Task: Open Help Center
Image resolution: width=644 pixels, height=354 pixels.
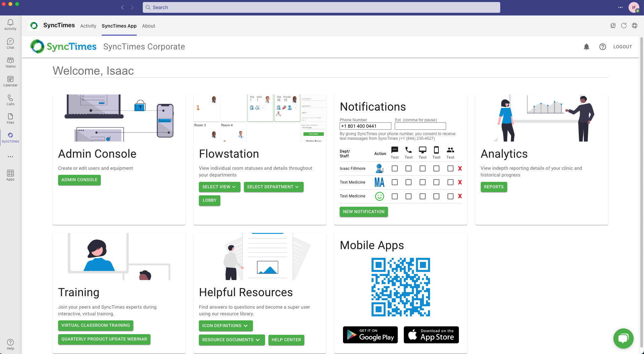Action: 286,340
